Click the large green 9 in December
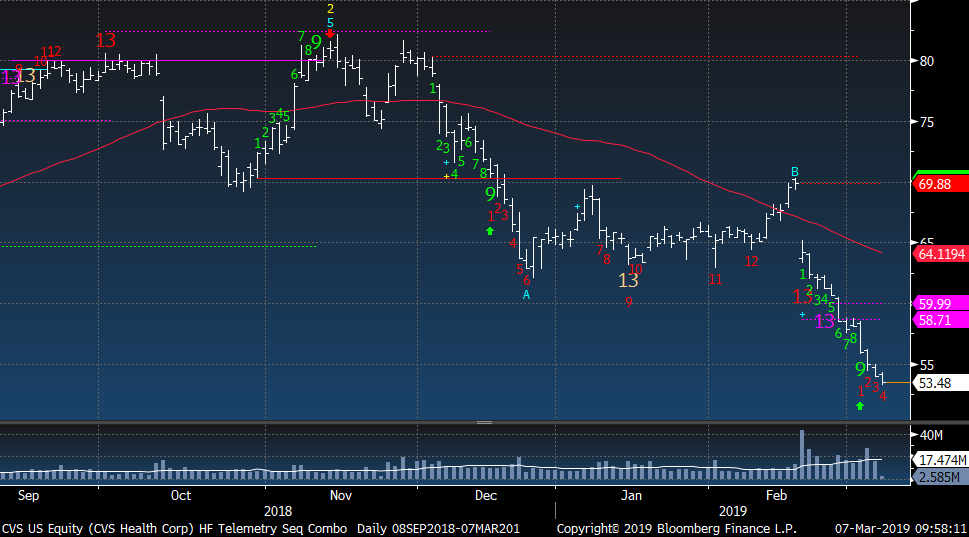The image size is (969, 537). (x=490, y=194)
